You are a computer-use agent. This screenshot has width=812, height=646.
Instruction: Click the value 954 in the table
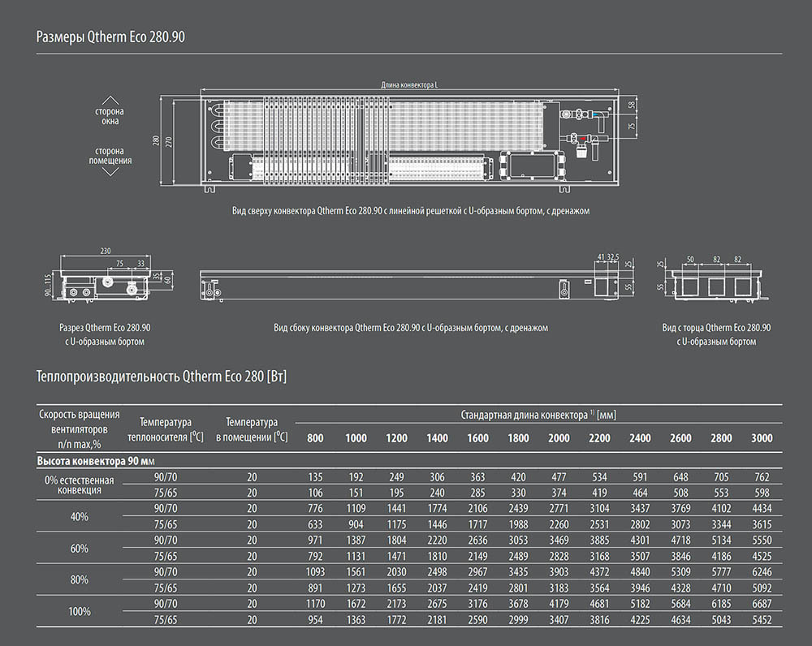(x=315, y=619)
